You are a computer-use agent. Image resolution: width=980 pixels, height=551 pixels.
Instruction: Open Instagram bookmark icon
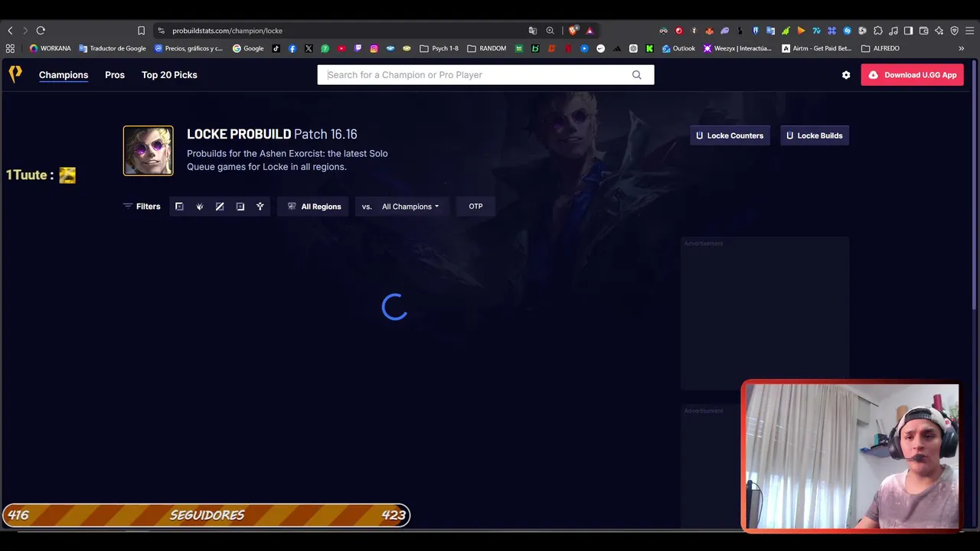(374, 48)
